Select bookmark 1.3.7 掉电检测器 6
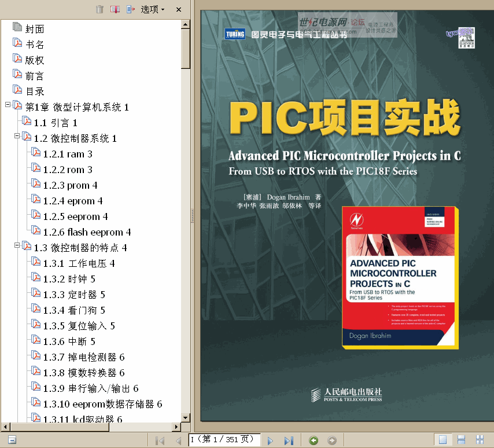494x448 pixels. pyautogui.click(x=84, y=357)
